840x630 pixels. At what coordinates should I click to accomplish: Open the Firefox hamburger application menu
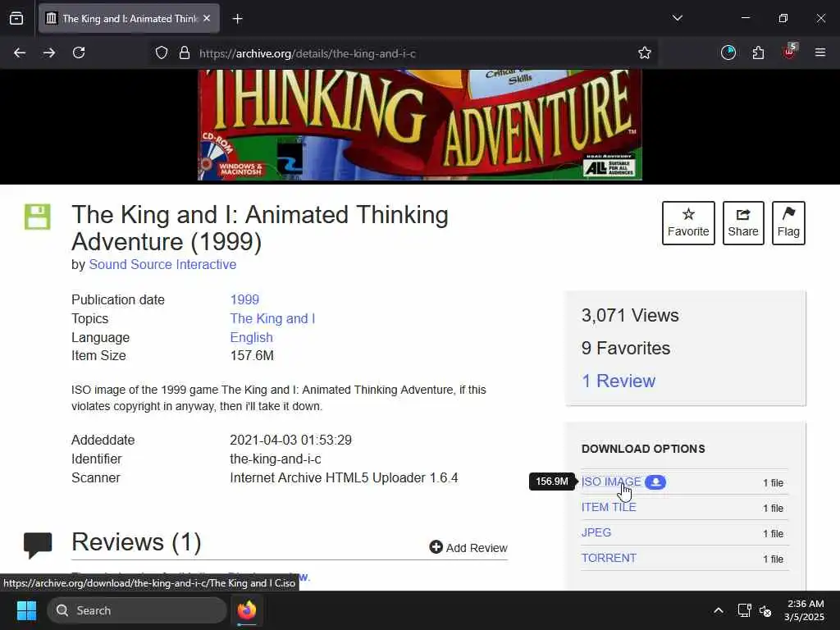(819, 52)
